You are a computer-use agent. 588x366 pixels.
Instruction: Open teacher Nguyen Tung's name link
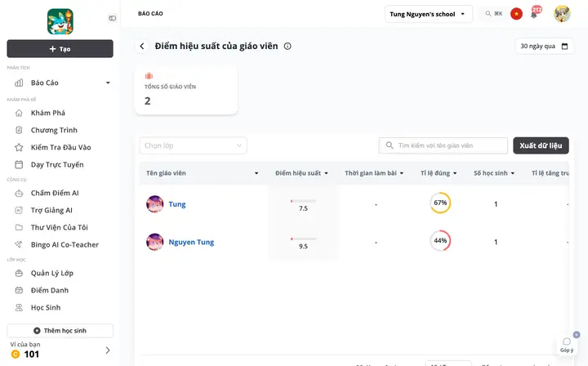(191, 243)
